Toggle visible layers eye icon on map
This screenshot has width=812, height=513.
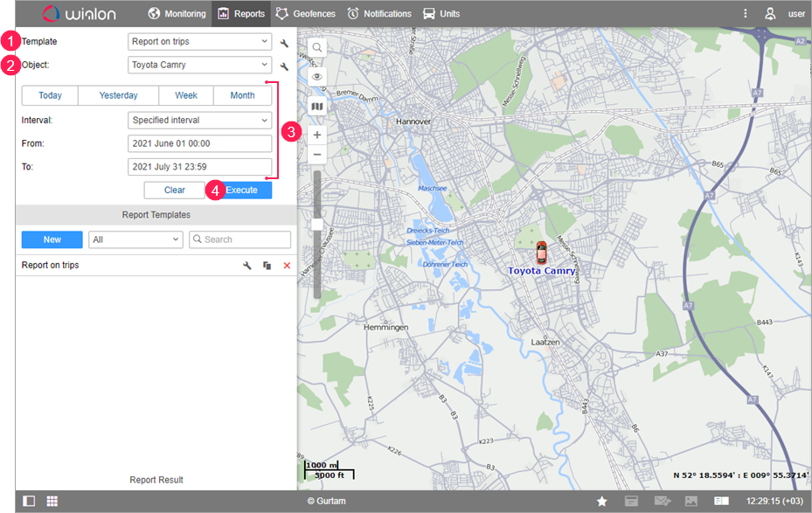317,77
